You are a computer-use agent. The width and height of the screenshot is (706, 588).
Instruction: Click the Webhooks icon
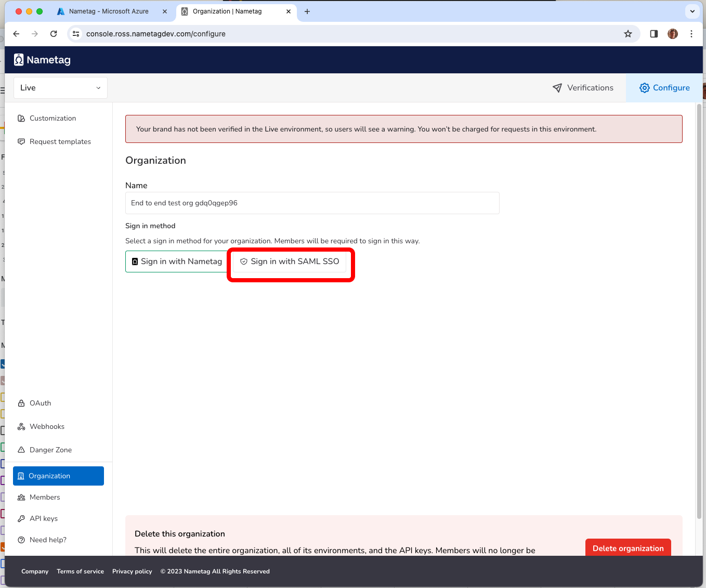point(21,426)
